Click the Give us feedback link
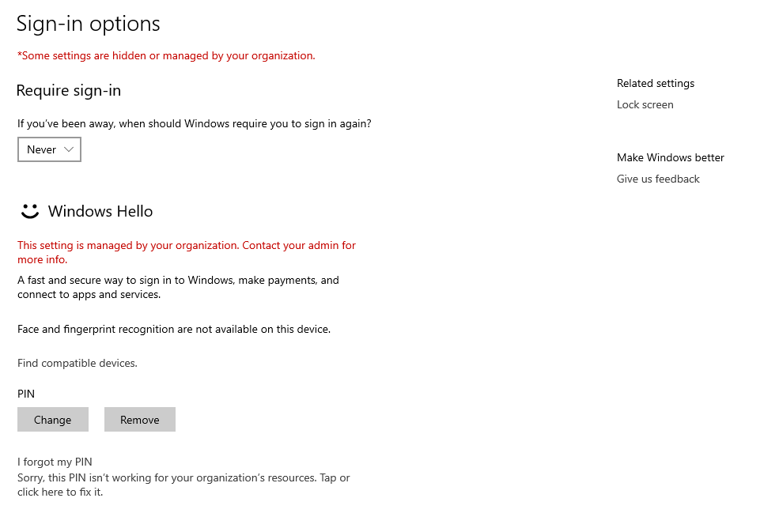The width and height of the screenshot is (779, 532). [x=658, y=179]
